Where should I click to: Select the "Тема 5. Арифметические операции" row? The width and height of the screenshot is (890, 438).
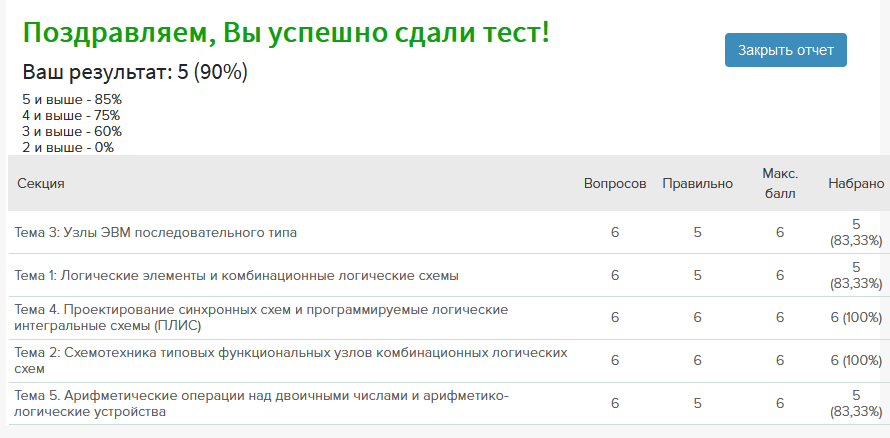(262, 403)
